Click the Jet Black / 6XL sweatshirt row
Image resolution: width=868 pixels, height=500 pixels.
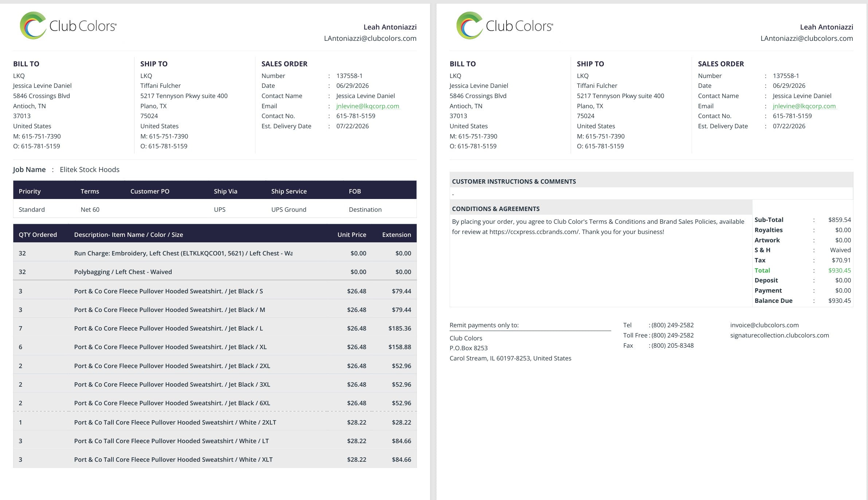tap(215, 403)
